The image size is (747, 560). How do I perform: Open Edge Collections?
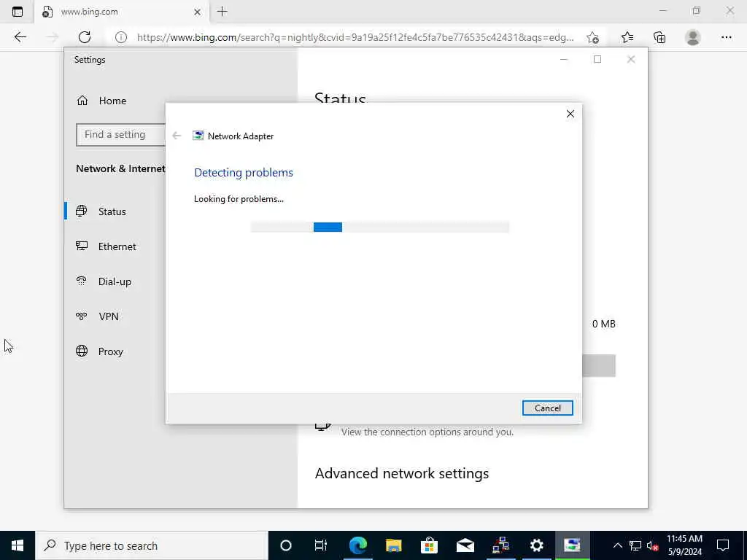point(659,37)
